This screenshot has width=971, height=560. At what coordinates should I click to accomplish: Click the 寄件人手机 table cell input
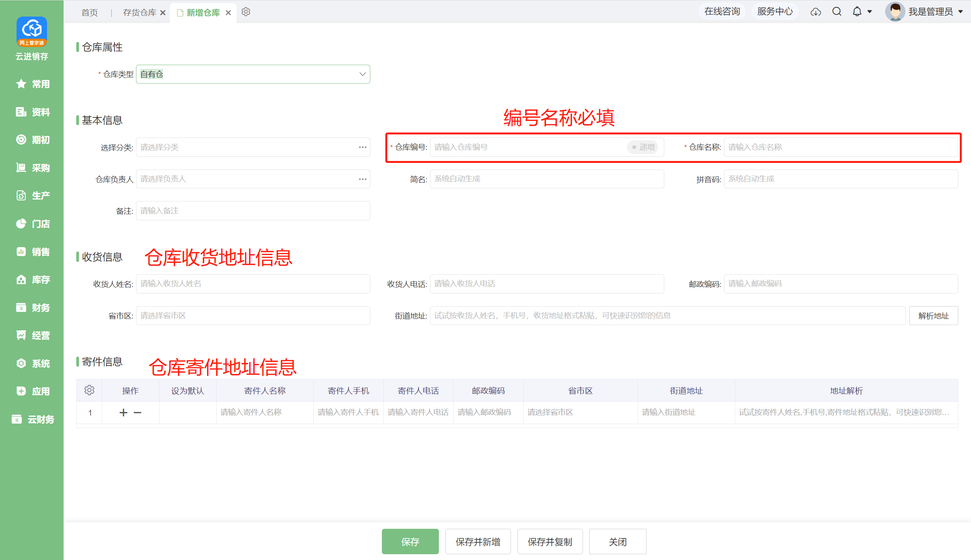pyautogui.click(x=348, y=412)
